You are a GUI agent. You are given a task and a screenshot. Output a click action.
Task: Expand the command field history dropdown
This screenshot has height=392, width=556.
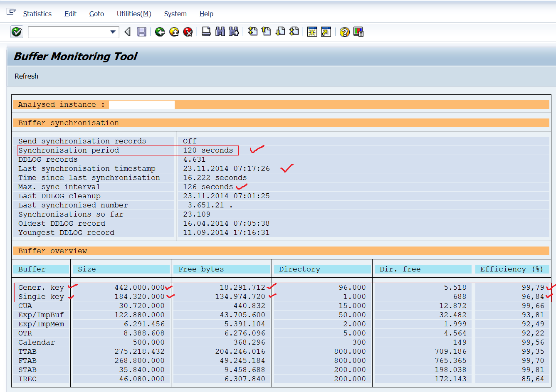[112, 32]
